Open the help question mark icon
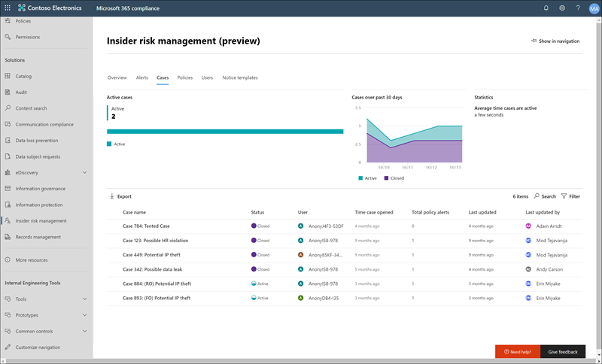This screenshot has height=364, width=602. click(578, 8)
